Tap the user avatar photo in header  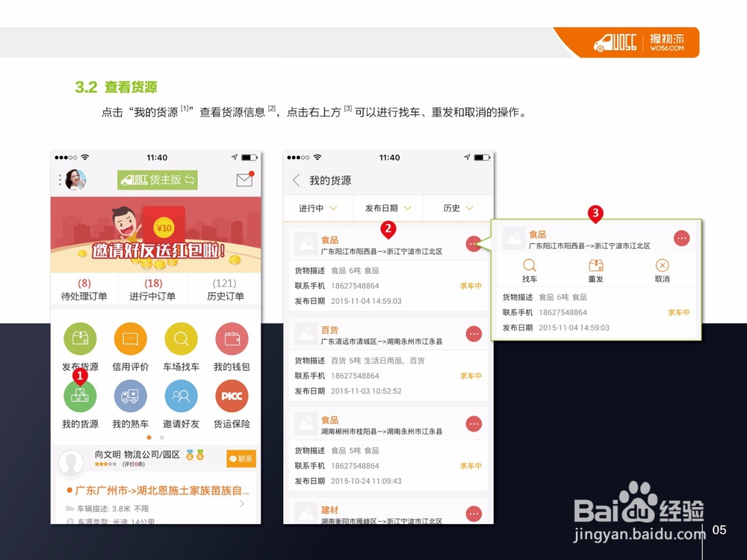pos(75,180)
